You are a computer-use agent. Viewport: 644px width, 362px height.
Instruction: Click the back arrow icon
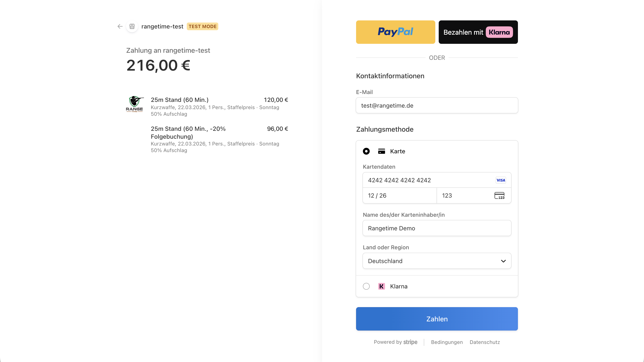point(120,26)
